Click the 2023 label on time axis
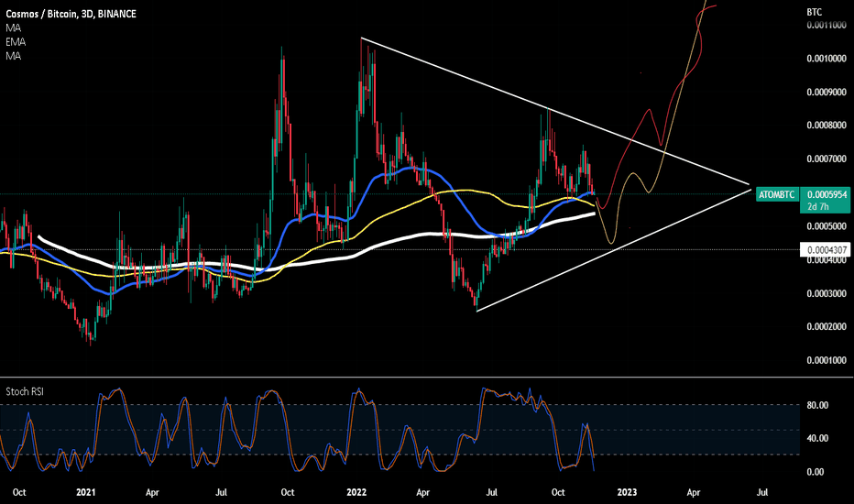This screenshot has height=504, width=854. 627,493
